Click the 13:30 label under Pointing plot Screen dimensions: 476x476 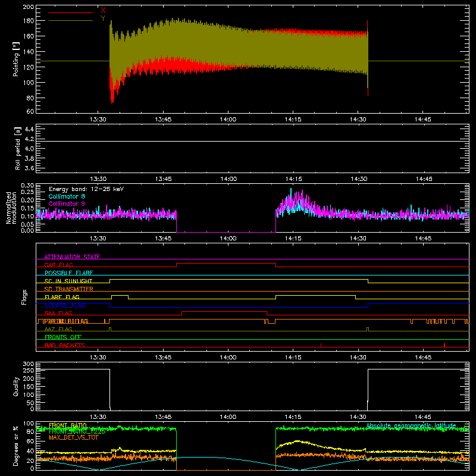98,120
